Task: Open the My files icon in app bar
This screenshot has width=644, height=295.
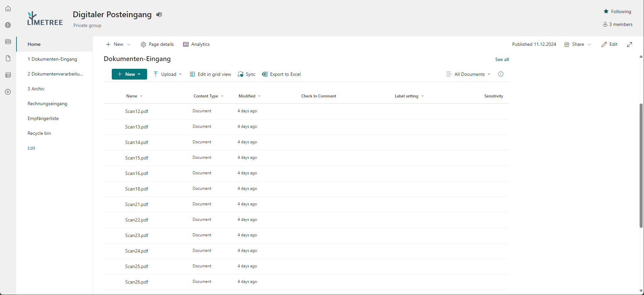Action: [x=8, y=58]
